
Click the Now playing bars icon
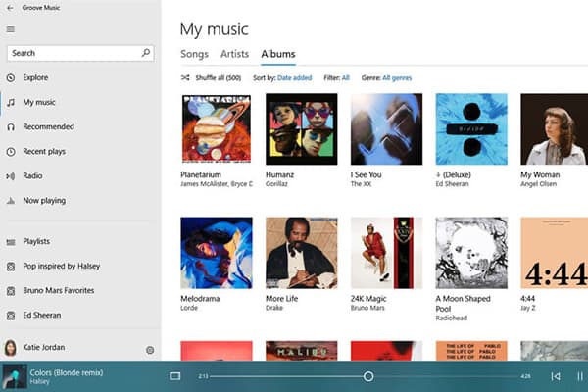(x=11, y=201)
